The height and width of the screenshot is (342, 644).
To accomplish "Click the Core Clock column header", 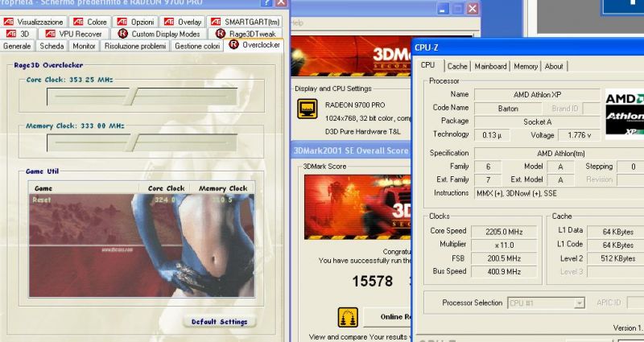I will click(x=166, y=188).
